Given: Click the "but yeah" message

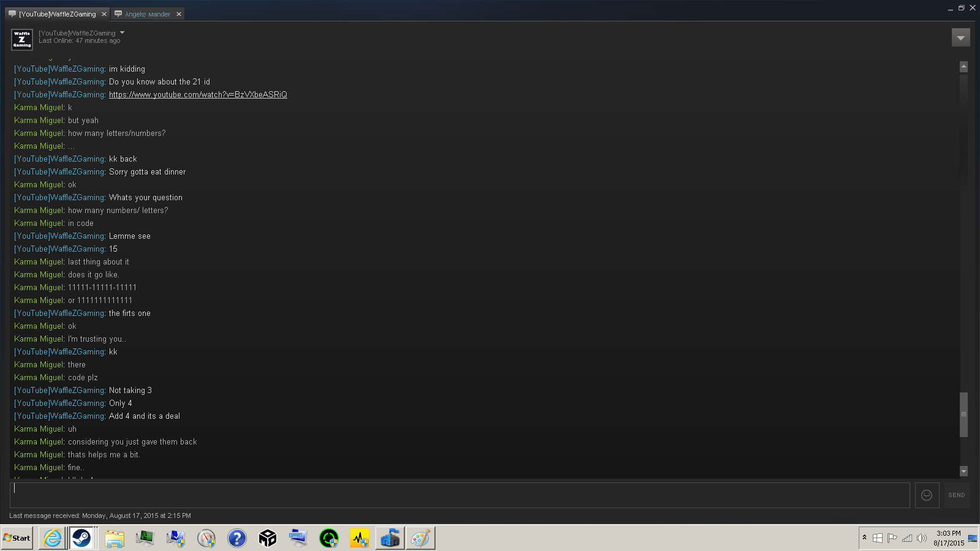Looking at the screenshot, I should pyautogui.click(x=83, y=121).
